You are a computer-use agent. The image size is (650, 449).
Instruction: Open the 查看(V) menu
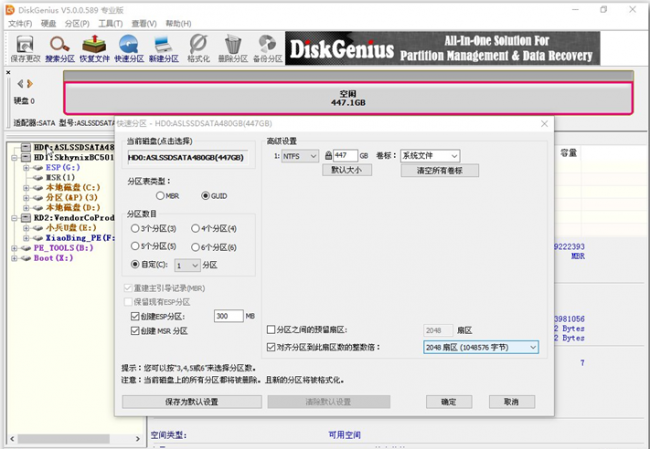coord(144,24)
